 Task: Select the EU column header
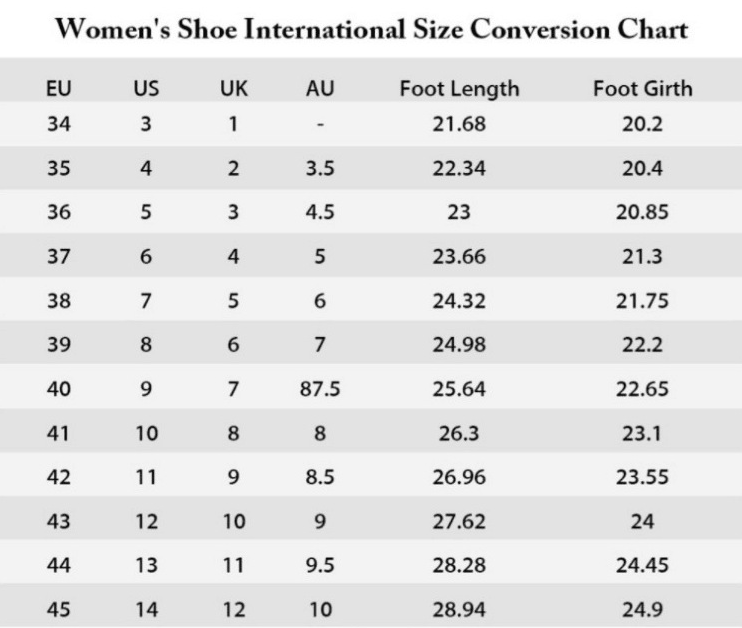tap(59, 88)
